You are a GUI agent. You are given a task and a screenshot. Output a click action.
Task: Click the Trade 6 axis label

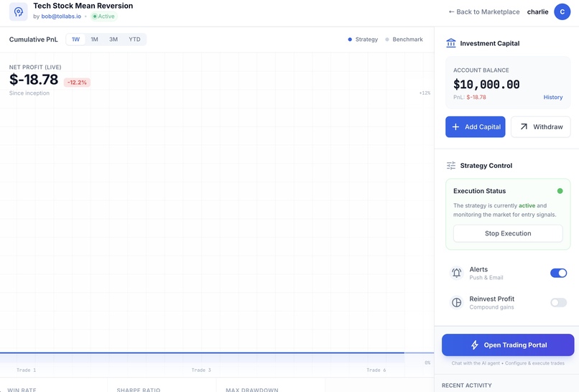click(x=376, y=370)
